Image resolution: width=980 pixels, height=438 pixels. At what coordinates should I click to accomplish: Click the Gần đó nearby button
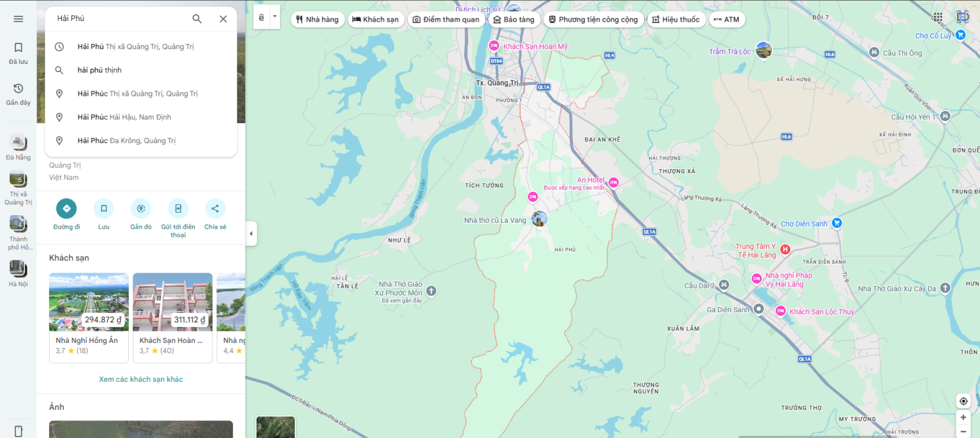[x=141, y=215]
